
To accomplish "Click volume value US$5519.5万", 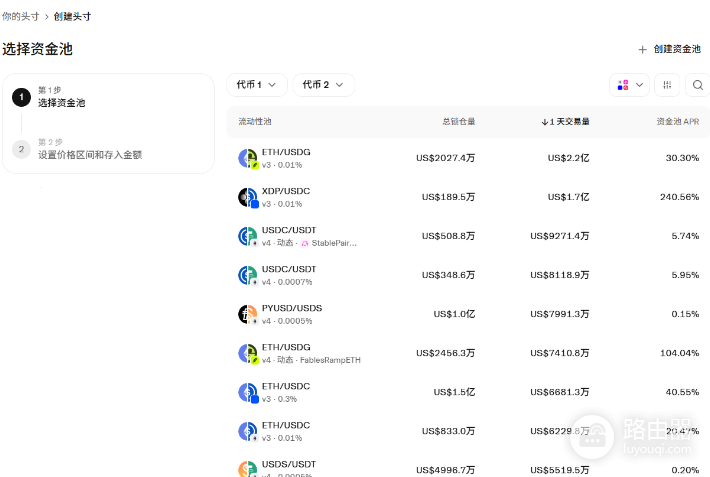I will click(560, 470).
